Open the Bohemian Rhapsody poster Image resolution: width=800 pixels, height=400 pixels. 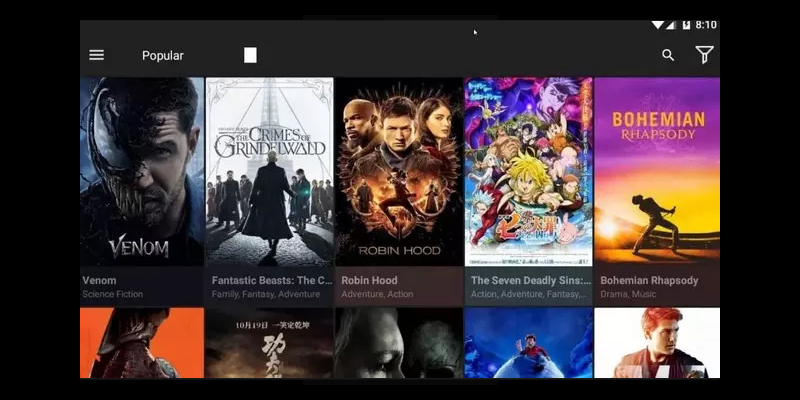657,171
